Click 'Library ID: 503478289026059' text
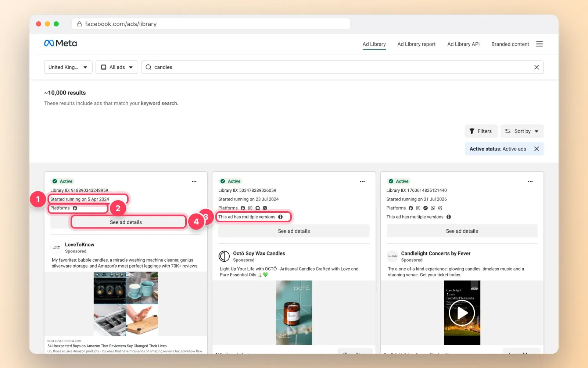588x368 pixels. 247,190
